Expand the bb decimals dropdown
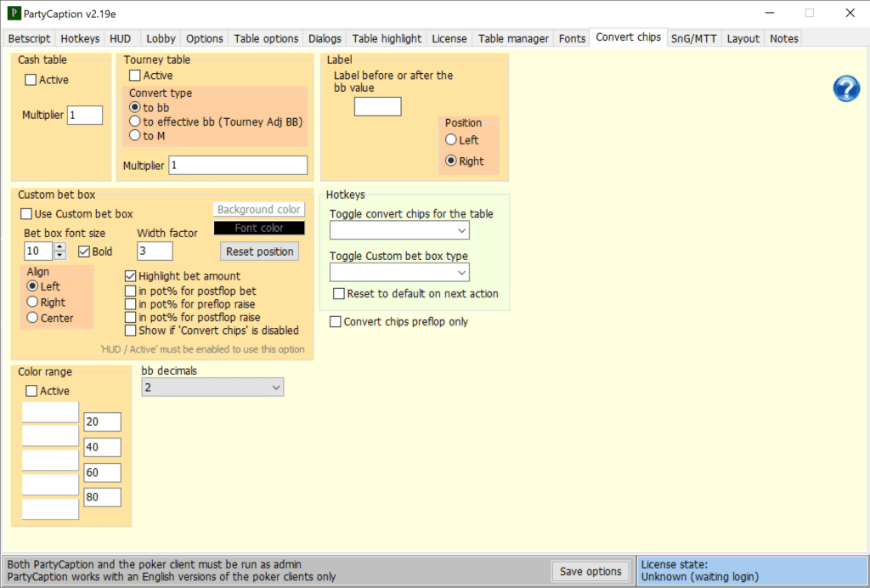870x588 pixels. 212,387
